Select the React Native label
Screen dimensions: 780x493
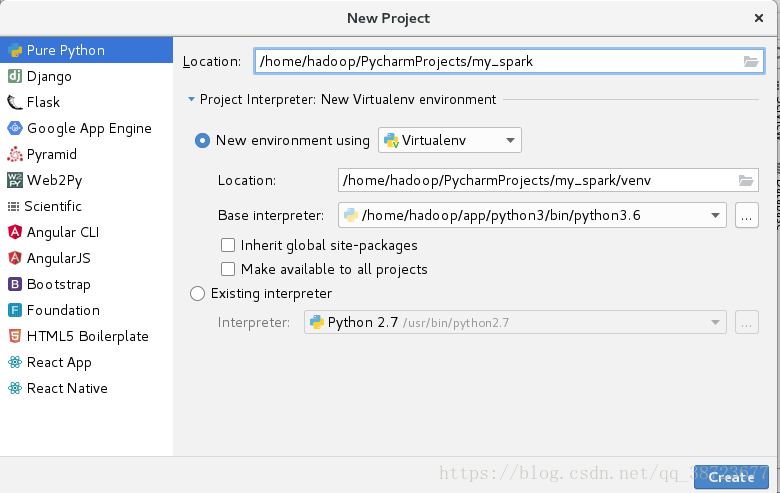pyautogui.click(x=67, y=388)
